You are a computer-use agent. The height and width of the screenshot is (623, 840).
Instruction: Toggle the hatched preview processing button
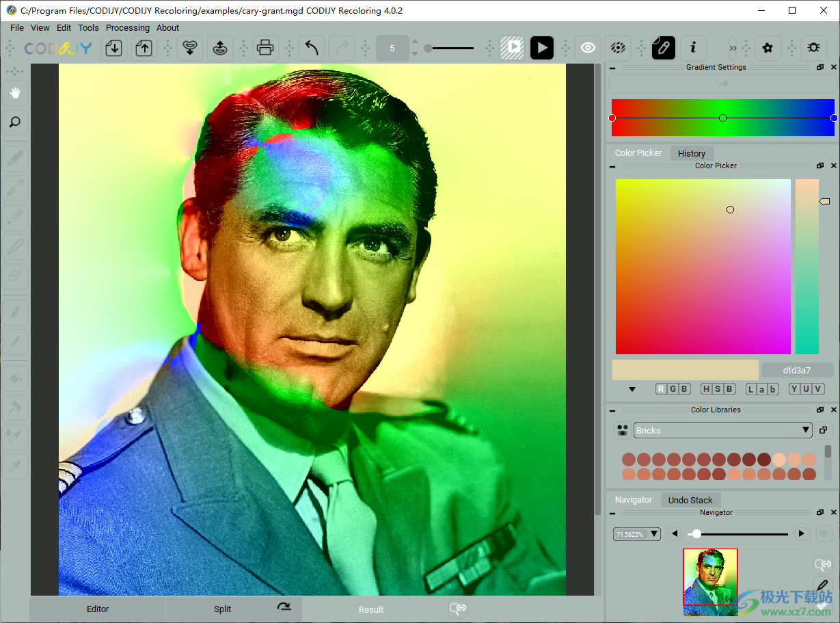[x=512, y=48]
